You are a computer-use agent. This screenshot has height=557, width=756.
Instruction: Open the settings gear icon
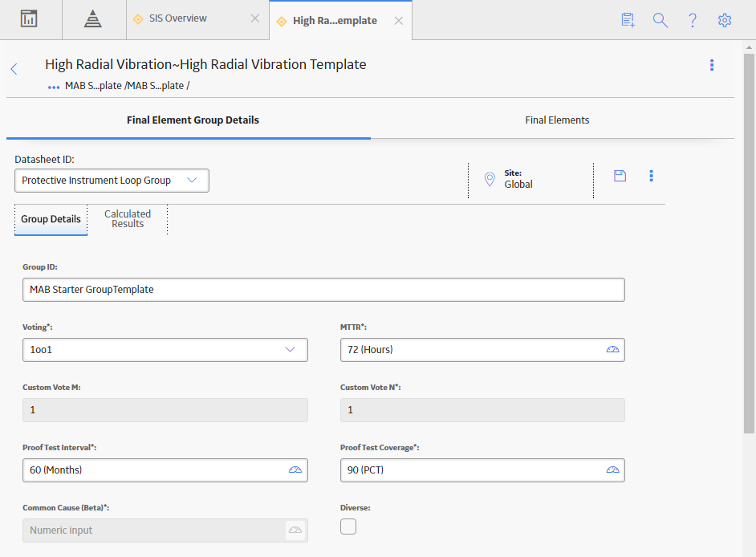click(x=724, y=20)
